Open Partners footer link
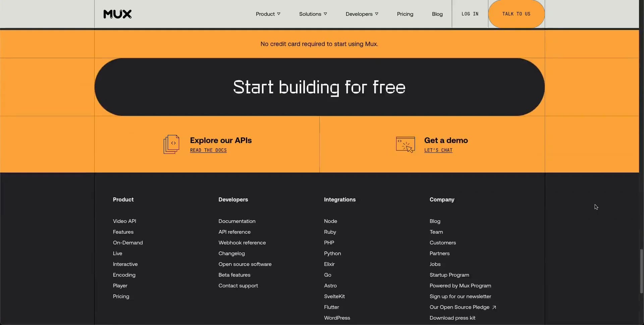 [x=439, y=253]
